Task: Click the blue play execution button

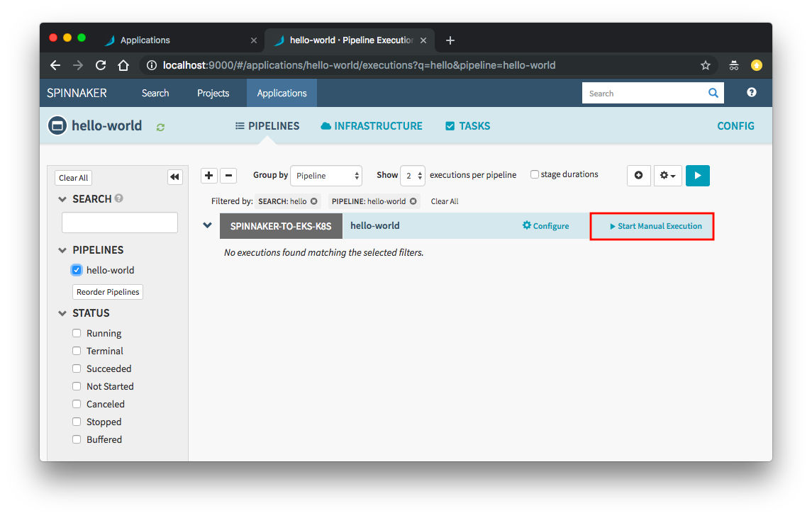Action: [x=698, y=176]
